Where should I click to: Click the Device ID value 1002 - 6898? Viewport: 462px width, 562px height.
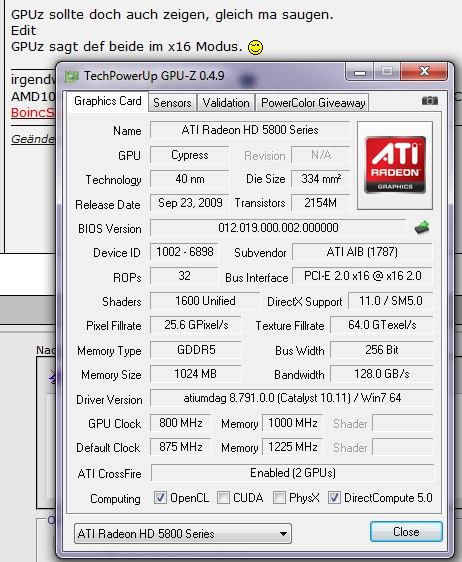click(184, 252)
